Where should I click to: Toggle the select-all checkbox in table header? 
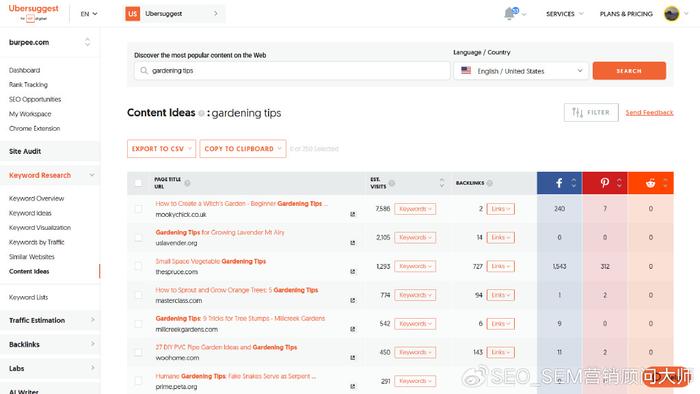(x=138, y=183)
